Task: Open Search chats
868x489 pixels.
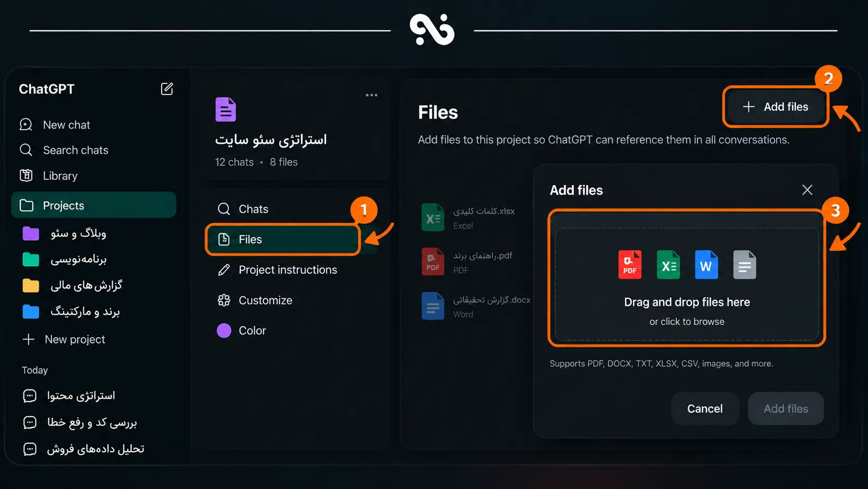Action: tap(64, 150)
